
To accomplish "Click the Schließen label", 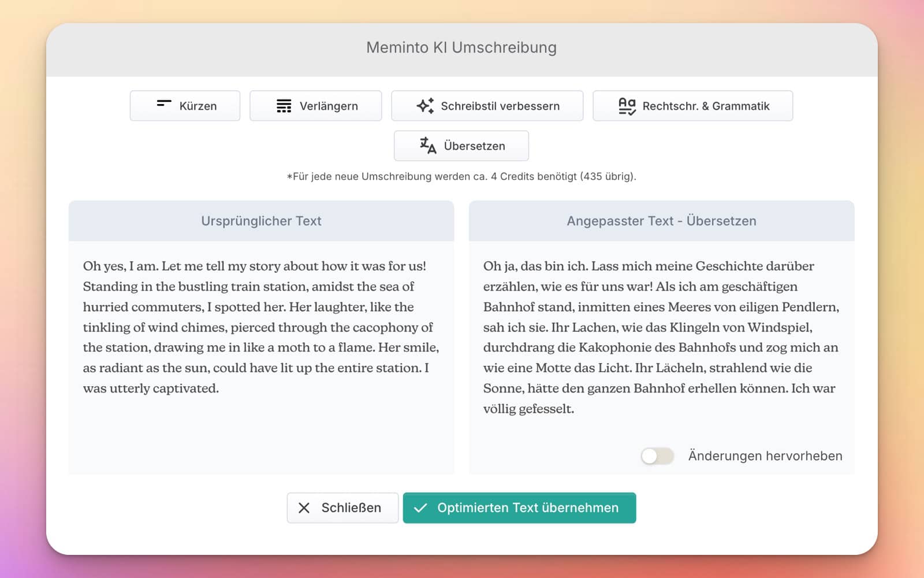I will (x=351, y=508).
